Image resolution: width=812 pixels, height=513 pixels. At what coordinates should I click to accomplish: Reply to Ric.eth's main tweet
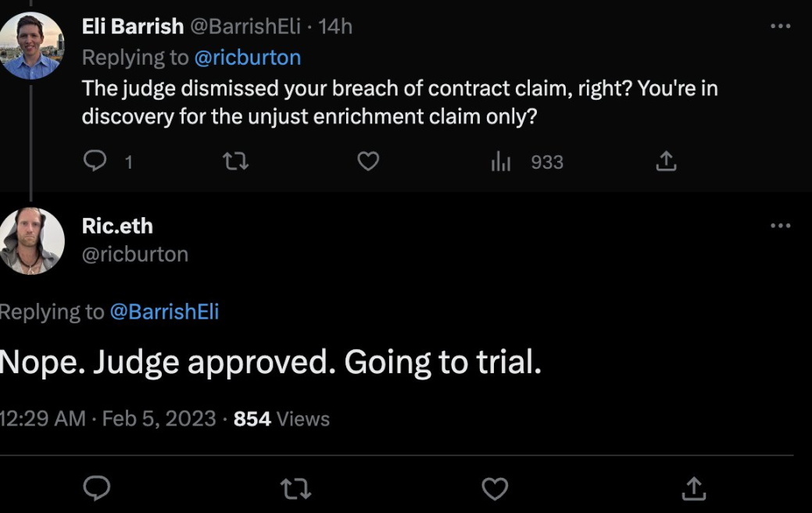click(97, 489)
